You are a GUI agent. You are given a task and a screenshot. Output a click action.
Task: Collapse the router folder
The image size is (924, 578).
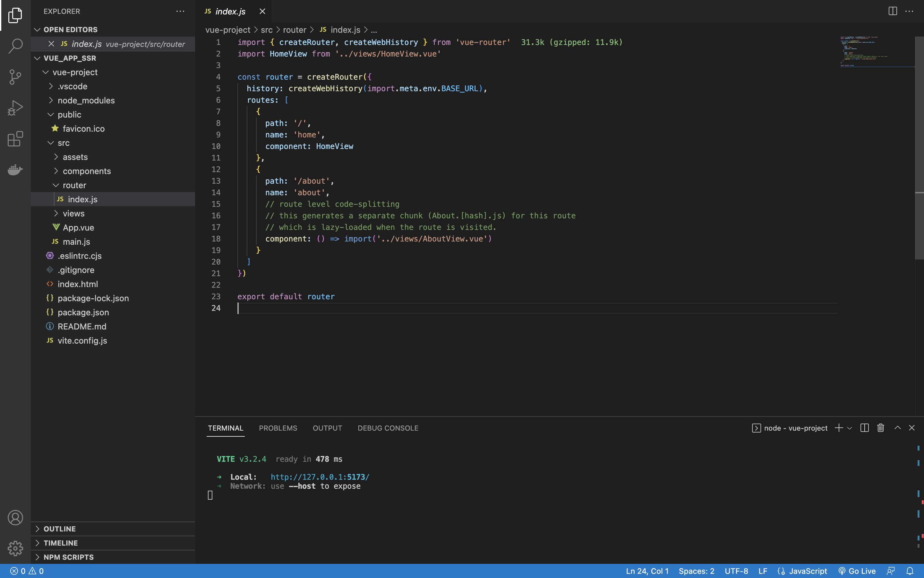coord(113,185)
